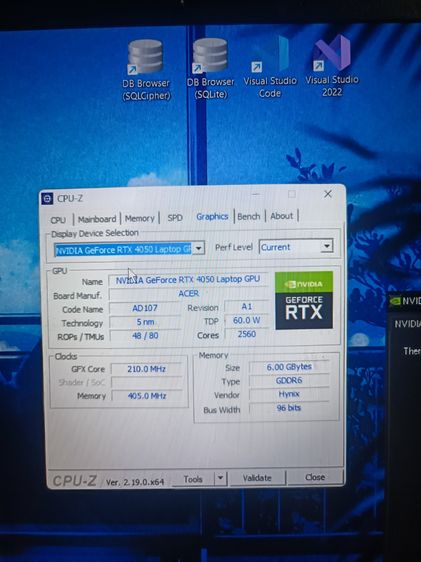
Task: Close the CPU-Z window with X
Action: (x=327, y=194)
